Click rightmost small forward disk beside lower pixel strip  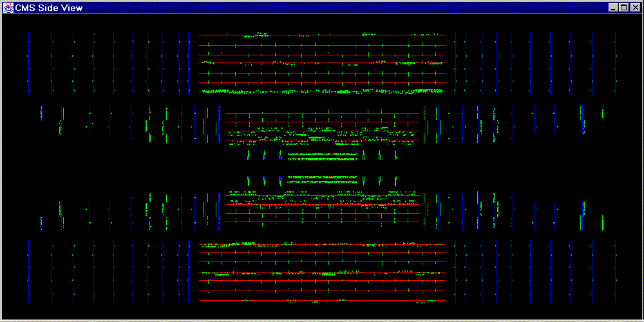pos(395,180)
